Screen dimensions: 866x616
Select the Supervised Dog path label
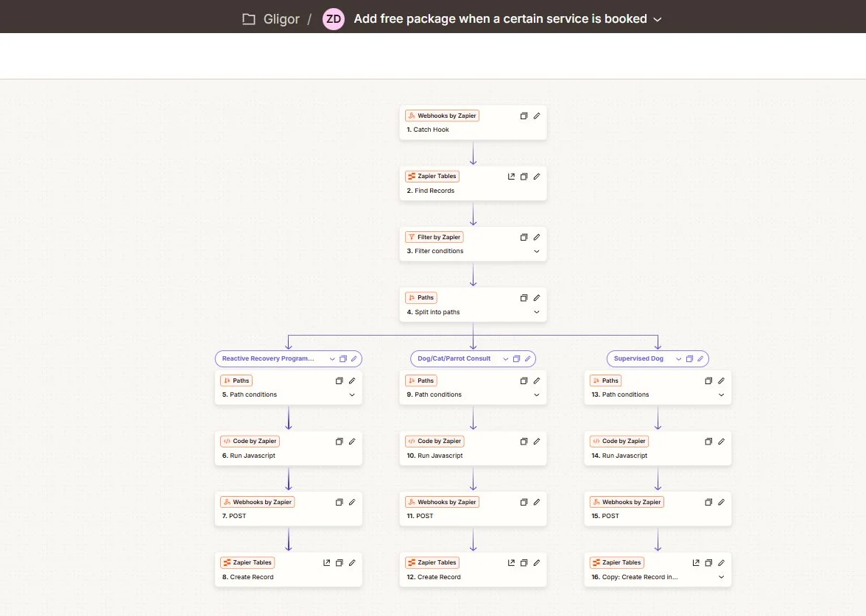tap(638, 359)
